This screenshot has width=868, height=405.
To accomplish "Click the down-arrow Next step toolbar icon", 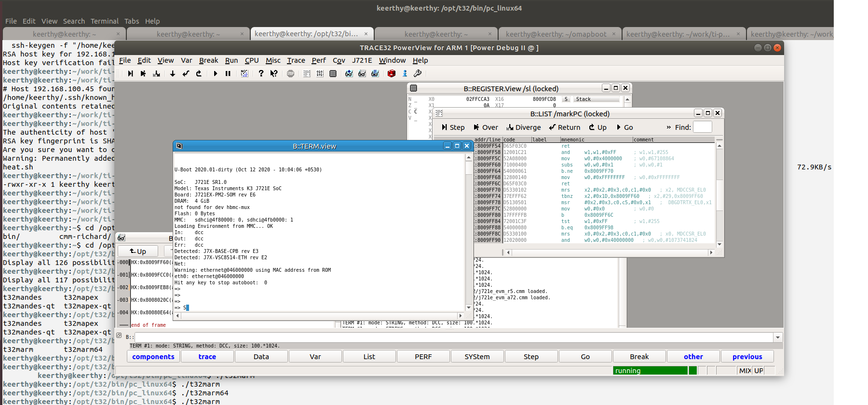I will (x=173, y=73).
